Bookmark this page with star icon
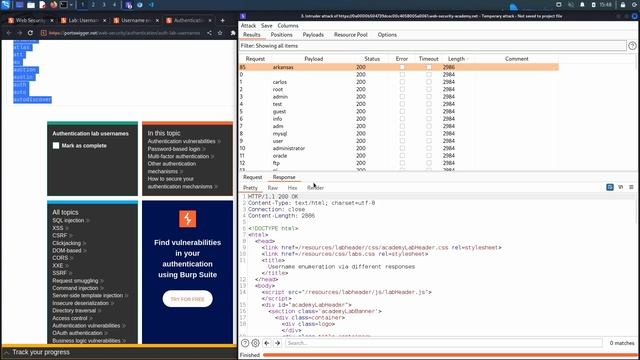Image resolution: width=640 pixels, height=360 pixels. tap(220, 33)
